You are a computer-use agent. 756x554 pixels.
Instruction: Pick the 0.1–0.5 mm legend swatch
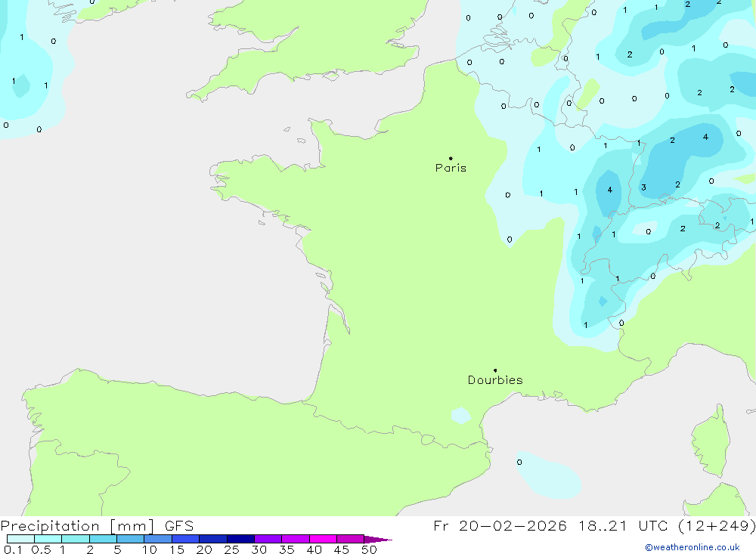coord(20,539)
